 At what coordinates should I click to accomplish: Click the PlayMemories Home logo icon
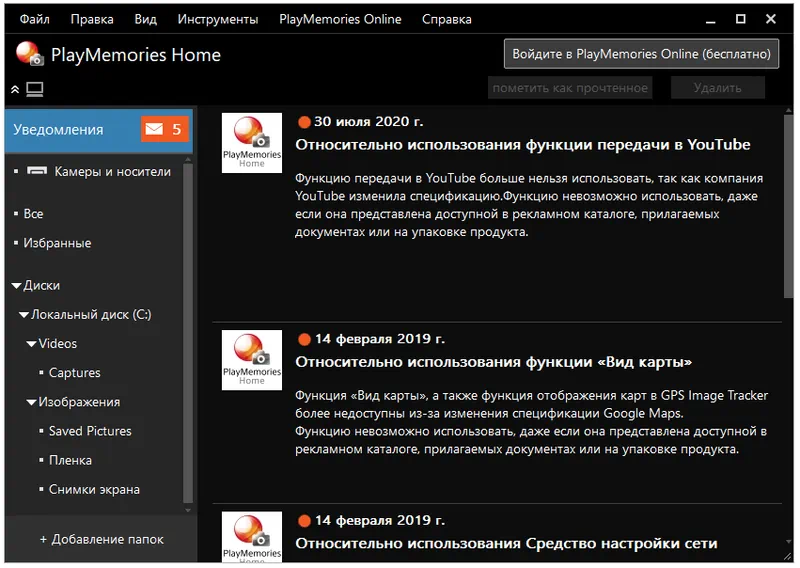click(x=29, y=54)
